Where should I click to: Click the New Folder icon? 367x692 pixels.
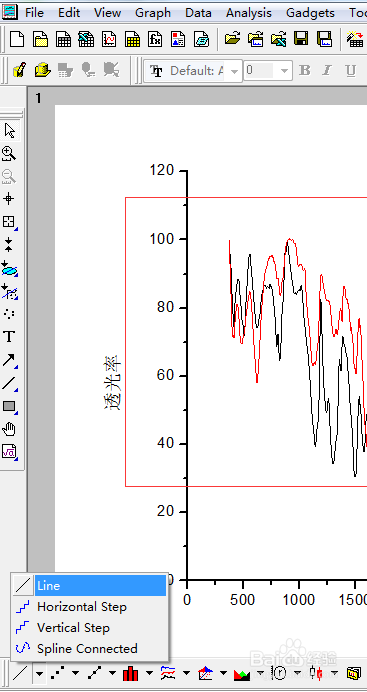tap(41, 39)
